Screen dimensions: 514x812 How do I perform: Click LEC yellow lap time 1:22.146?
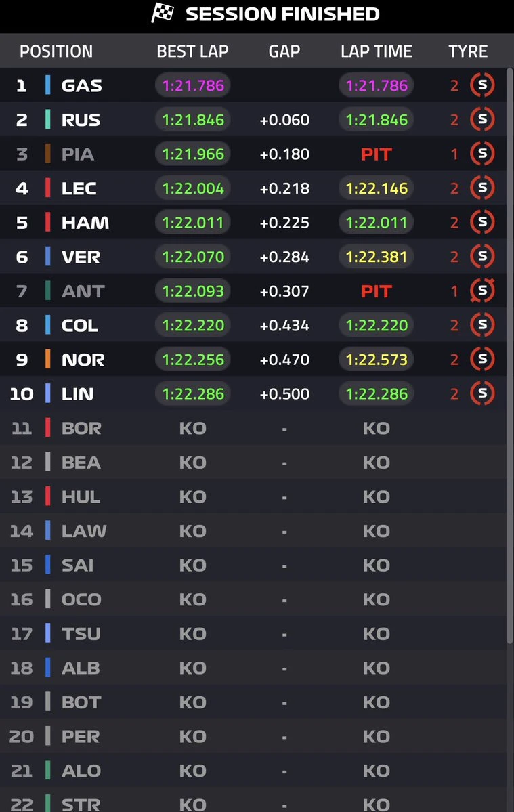click(x=377, y=188)
